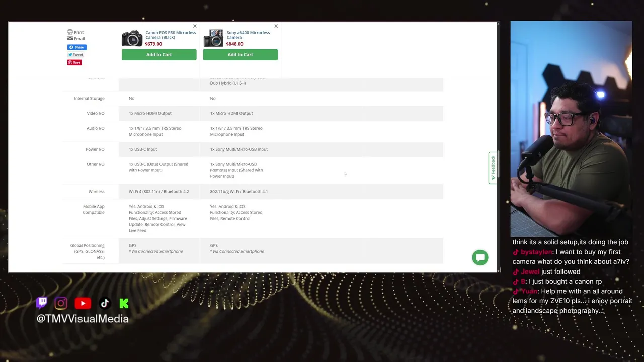Click the Power I/O row label
644x362 pixels.
(x=95, y=149)
